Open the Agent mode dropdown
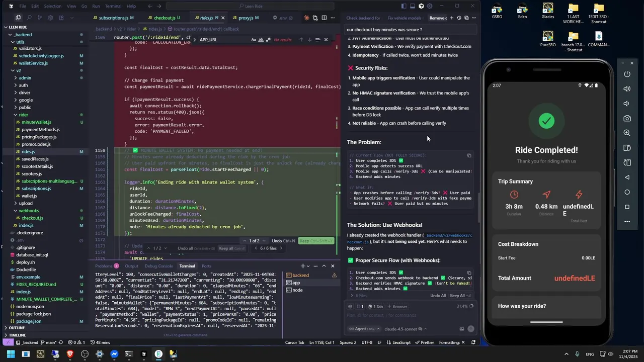Viewport: 644px width, 362px height. [x=365, y=329]
